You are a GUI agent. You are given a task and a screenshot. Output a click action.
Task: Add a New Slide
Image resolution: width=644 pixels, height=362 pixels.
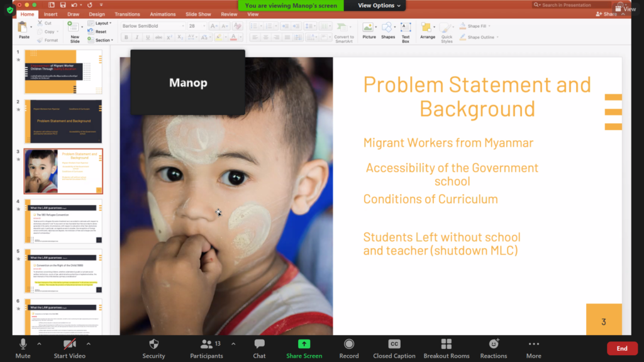74,33
